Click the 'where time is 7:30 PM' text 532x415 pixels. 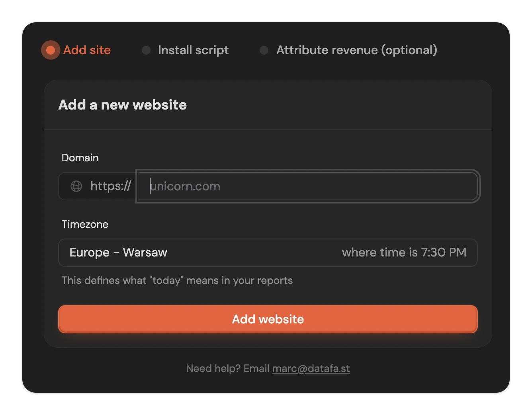404,253
